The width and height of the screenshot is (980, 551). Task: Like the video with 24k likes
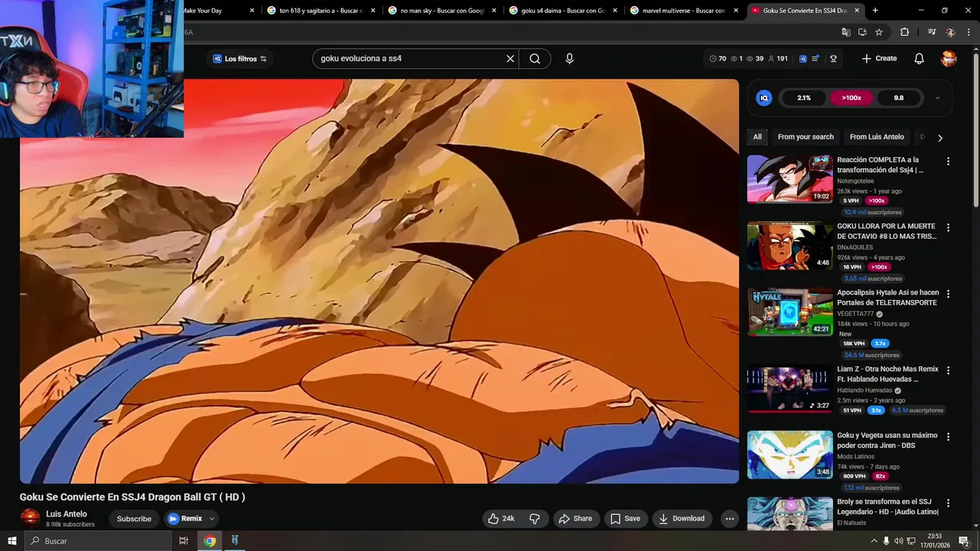pos(501,519)
